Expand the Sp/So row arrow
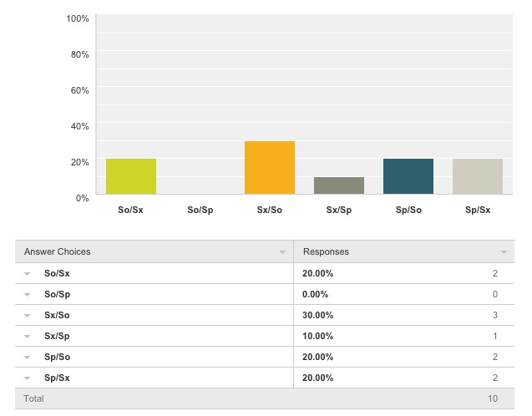 [27, 357]
